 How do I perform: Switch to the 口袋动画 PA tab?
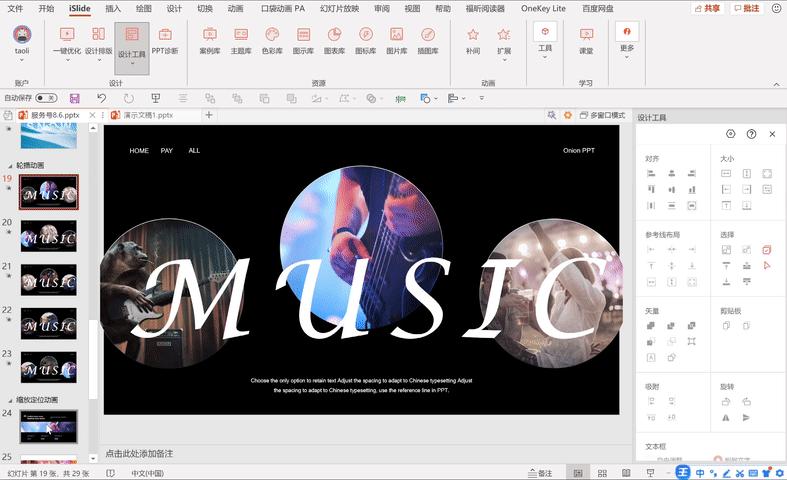coord(282,8)
